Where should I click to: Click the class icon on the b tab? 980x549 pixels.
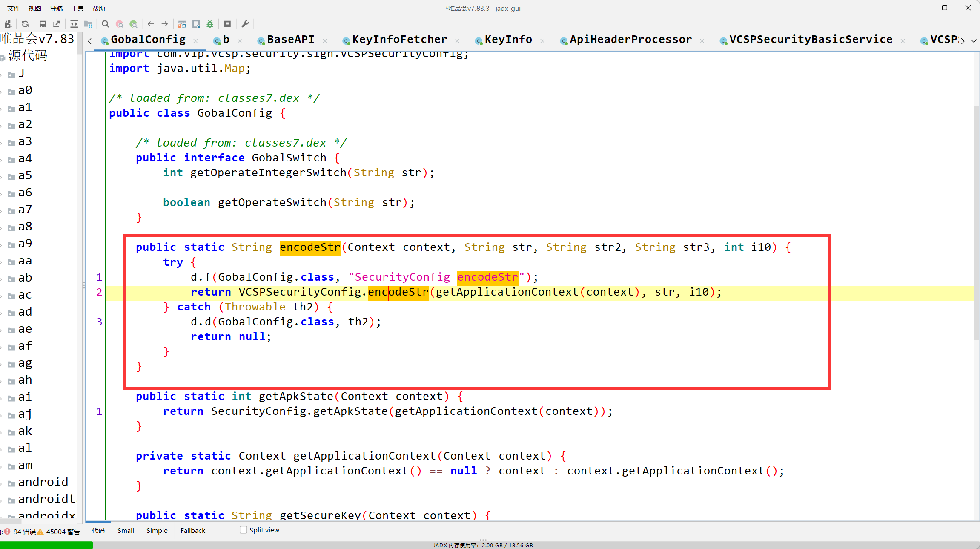pos(217,41)
